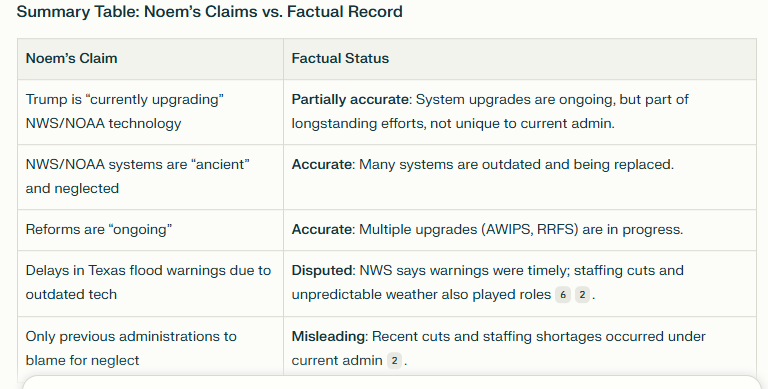
Task: Click the bold 'Partially accurate' label
Action: 350,99
